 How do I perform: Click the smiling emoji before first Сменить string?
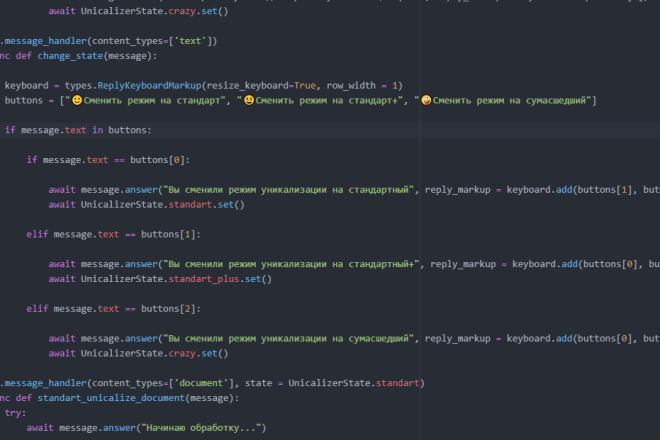point(77,100)
